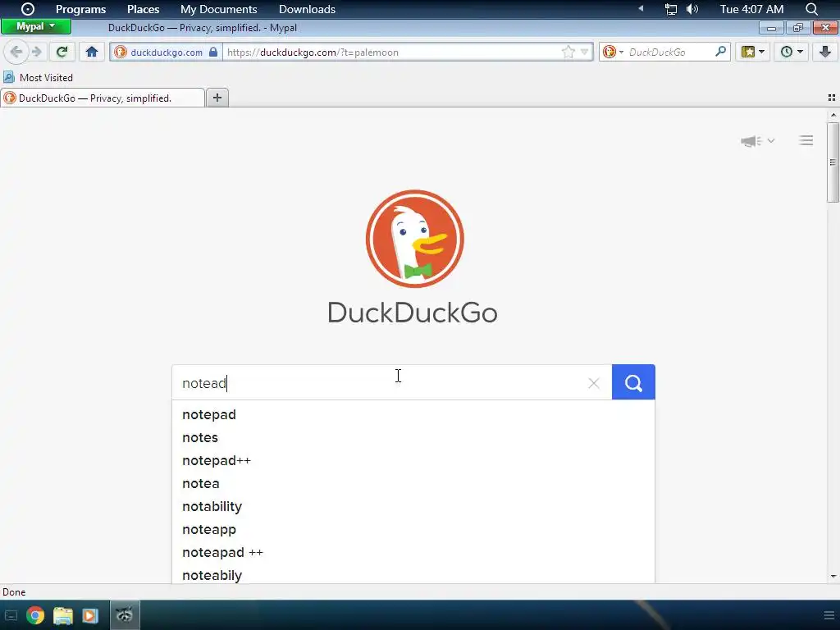This screenshot has height=630, width=840.
Task: Open the history clock dropdown
Action: click(792, 52)
